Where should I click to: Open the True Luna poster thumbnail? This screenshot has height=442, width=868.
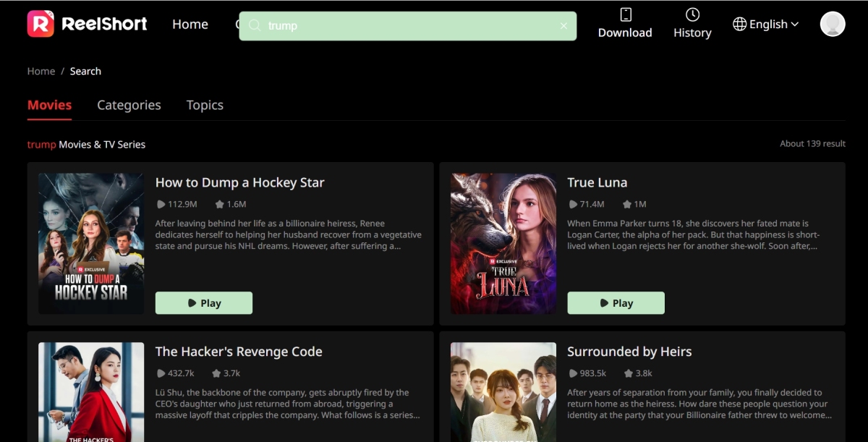click(503, 244)
